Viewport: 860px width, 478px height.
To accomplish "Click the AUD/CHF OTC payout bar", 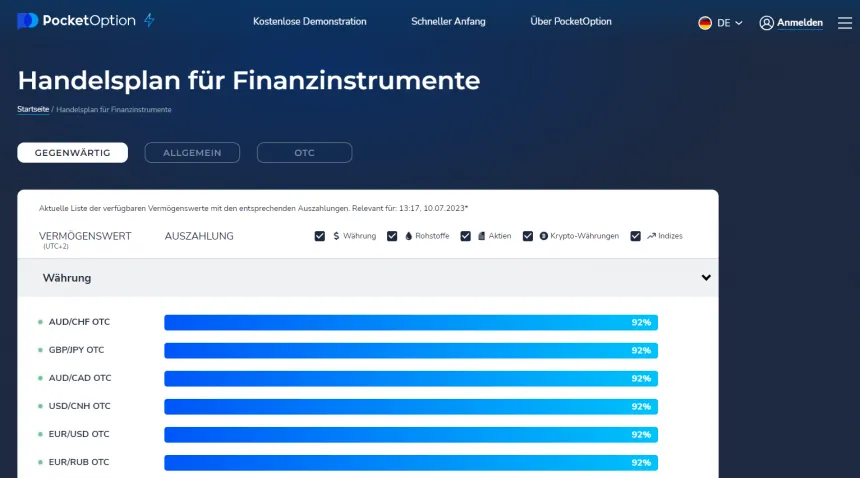I will pyautogui.click(x=410, y=322).
